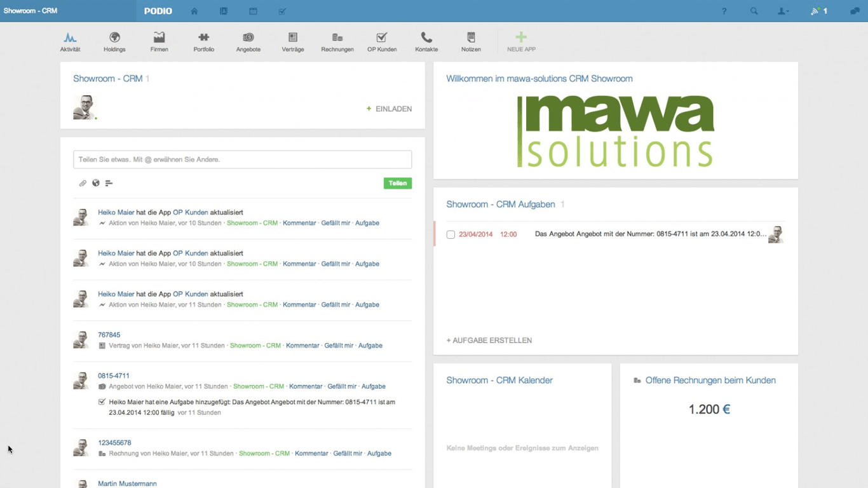Open Offene Rechnungen beim Kunden widget title
Screen dimensions: 868x488
click(710, 380)
